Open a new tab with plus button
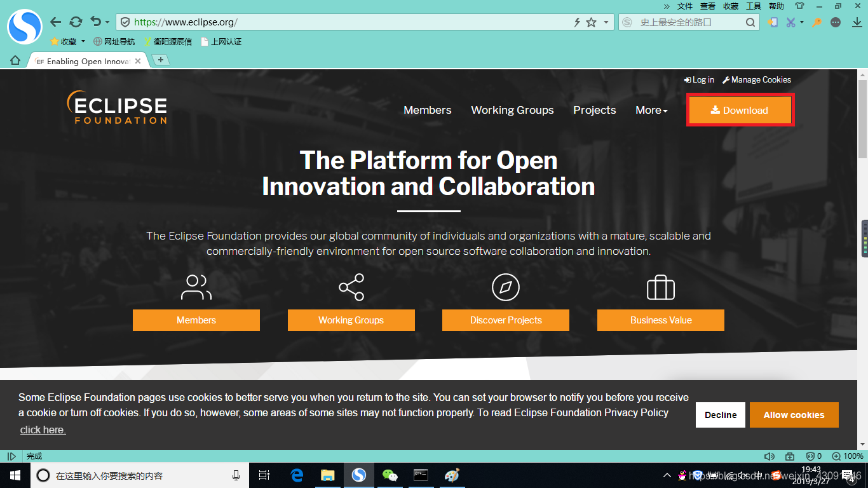The height and width of the screenshot is (488, 868). 161,60
